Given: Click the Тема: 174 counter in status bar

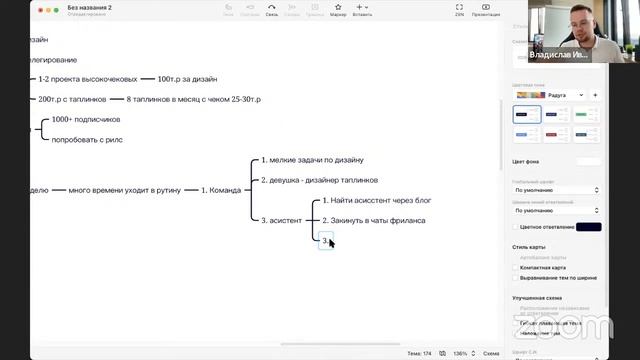Looking at the screenshot, I should pos(419,353).
